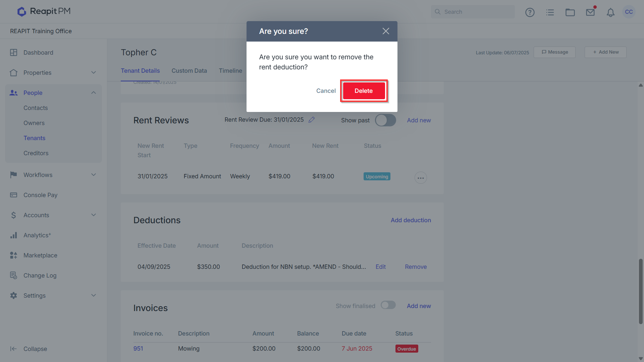
Task: Open the notifications bell icon
Action: pyautogui.click(x=610, y=12)
